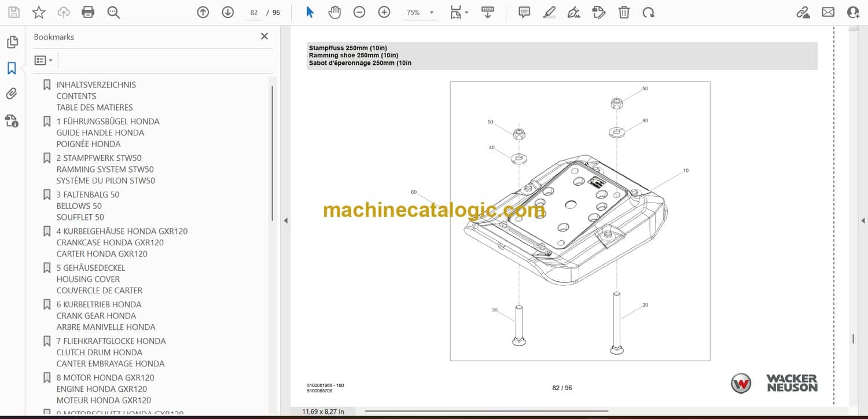Open bookmark 4 KURBELGEHÄUSE HONDA GXR120
Viewport: 868px width, 419px height.
click(122, 231)
